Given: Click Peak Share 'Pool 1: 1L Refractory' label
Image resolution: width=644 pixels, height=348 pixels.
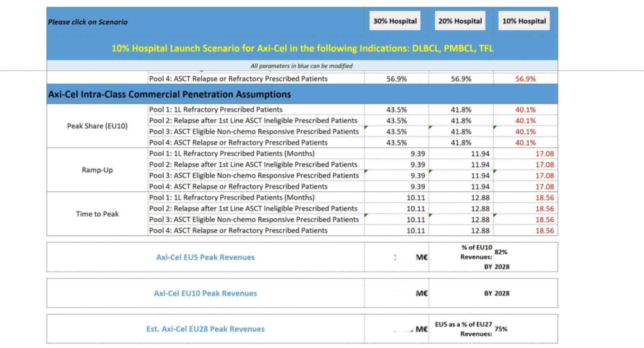Looking at the screenshot, I should pyautogui.click(x=216, y=110).
